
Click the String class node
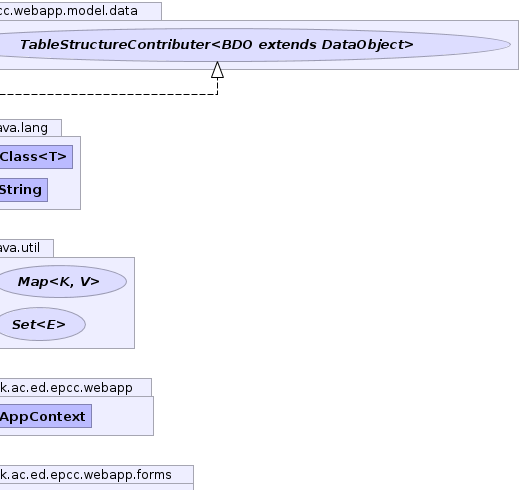pos(24,190)
